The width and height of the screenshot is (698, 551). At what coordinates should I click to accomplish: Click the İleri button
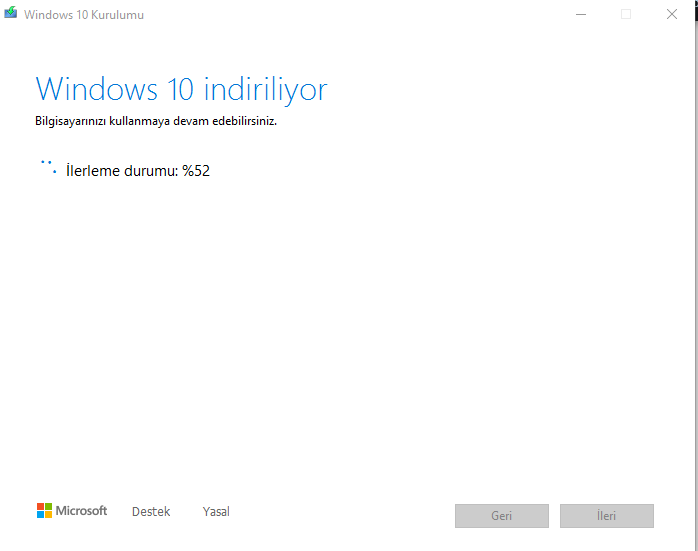(x=607, y=516)
